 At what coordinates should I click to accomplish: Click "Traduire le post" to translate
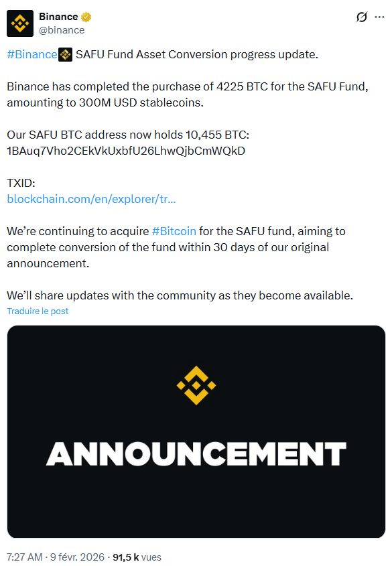(38, 311)
